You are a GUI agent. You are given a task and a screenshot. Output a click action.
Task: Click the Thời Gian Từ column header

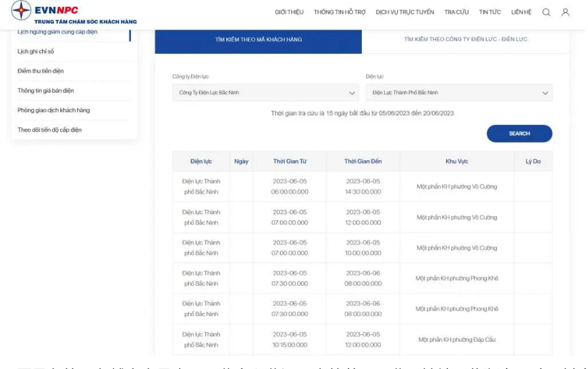[290, 162]
